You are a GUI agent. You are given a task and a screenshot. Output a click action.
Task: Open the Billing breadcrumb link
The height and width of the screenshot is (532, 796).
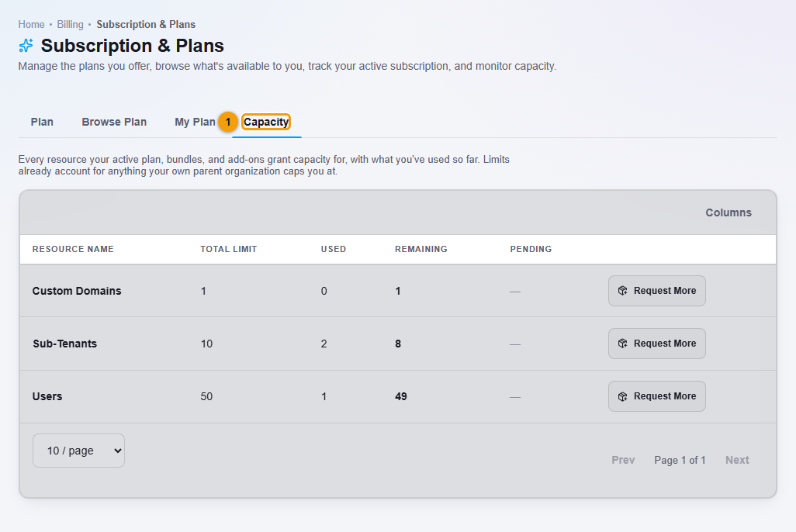70,24
